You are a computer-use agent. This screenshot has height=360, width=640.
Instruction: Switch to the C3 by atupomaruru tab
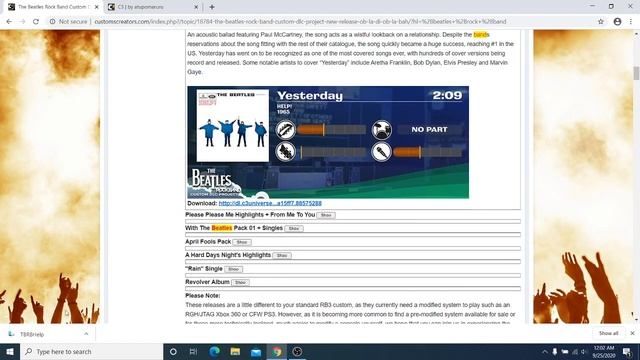[x=153, y=7]
